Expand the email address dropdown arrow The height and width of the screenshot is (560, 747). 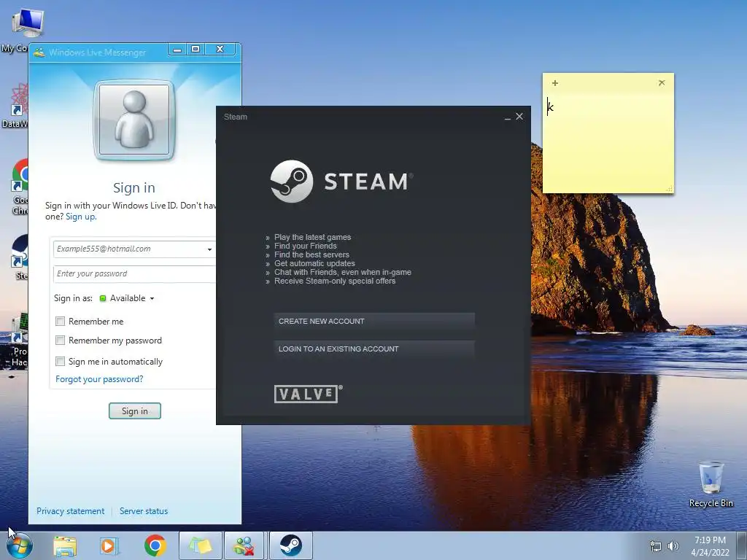click(x=209, y=249)
